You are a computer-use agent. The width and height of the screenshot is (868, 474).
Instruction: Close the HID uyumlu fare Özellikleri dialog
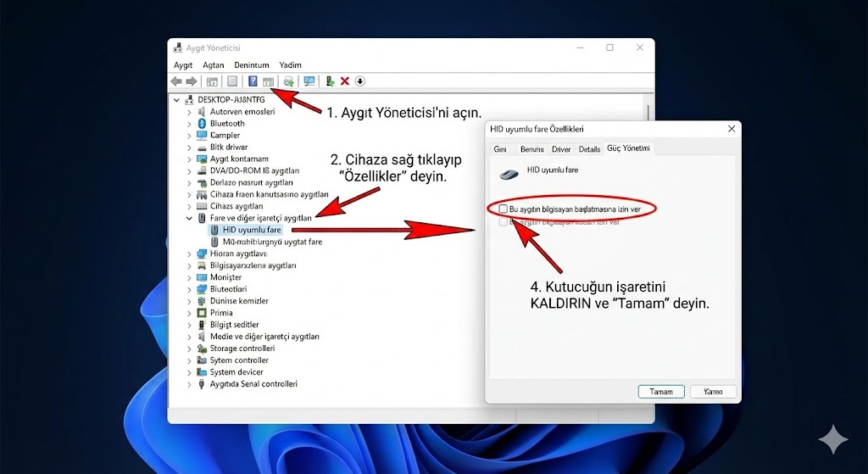(x=732, y=129)
